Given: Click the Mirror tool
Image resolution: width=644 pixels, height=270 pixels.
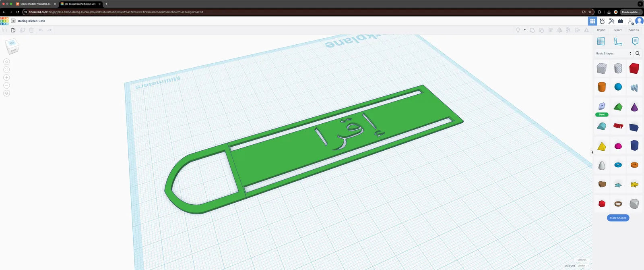Looking at the screenshot, I should point(559,30).
